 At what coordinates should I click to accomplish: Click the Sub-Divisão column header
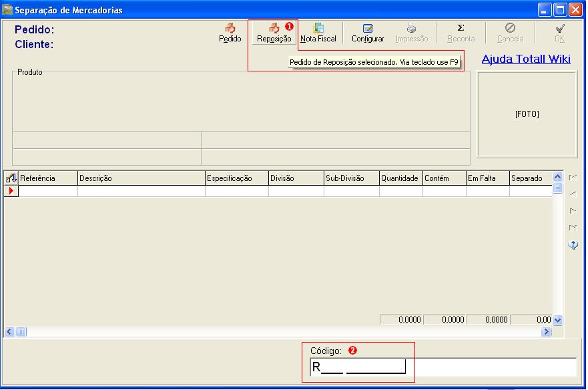(x=352, y=178)
